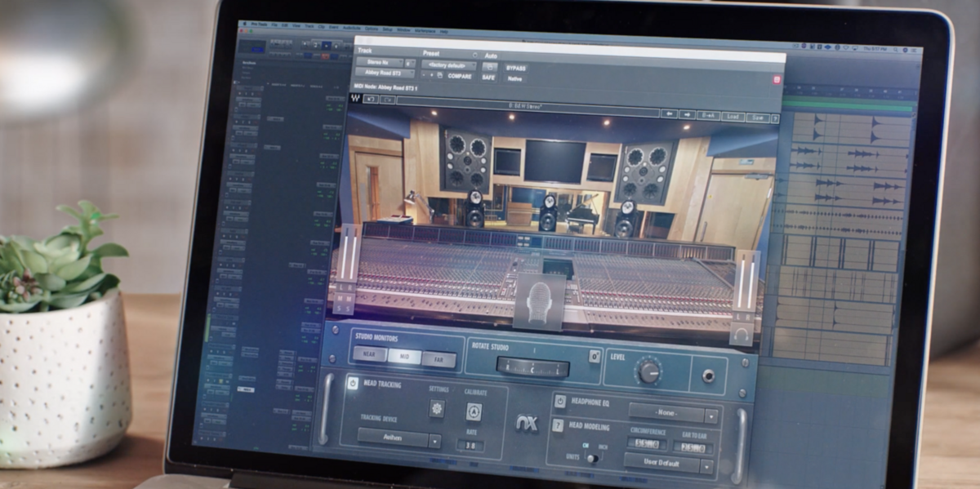Toggle the Head Tracking power button

[353, 382]
